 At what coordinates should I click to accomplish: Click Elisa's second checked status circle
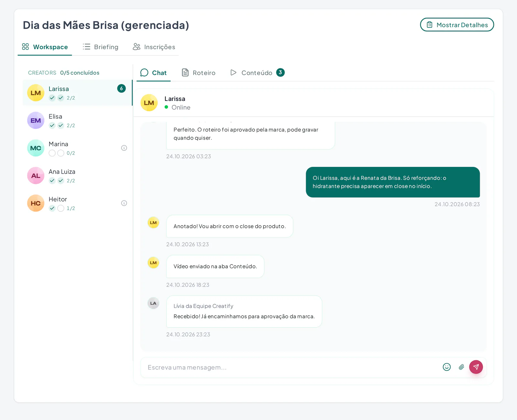tap(61, 125)
